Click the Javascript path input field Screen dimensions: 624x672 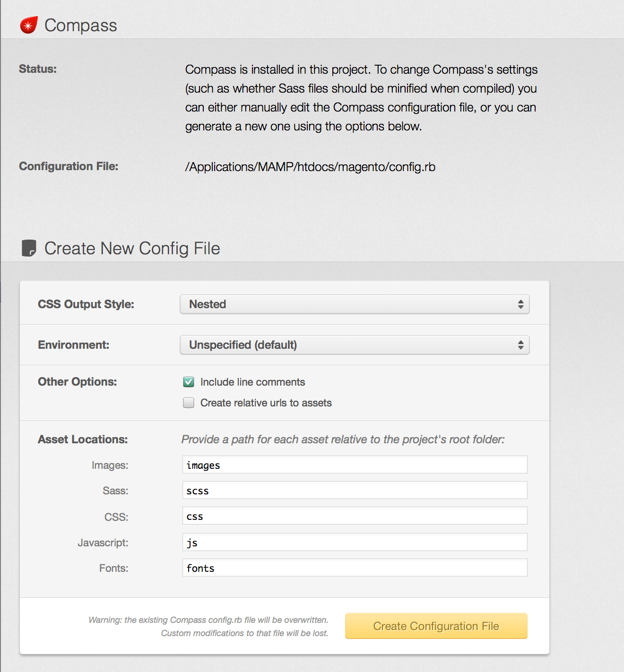pos(355,543)
